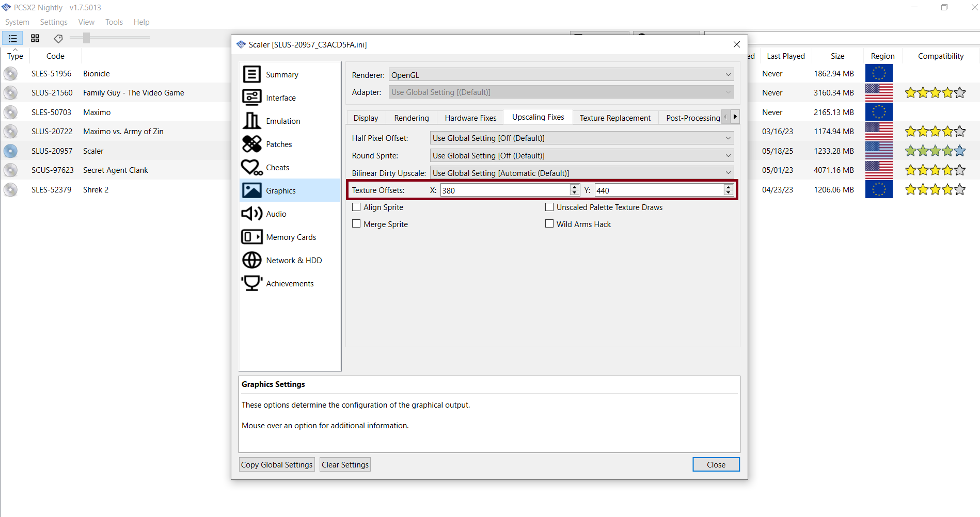This screenshot has width=980, height=517.
Task: Open the Bilinear Dirty Upscale dropdown
Action: pyautogui.click(x=582, y=173)
